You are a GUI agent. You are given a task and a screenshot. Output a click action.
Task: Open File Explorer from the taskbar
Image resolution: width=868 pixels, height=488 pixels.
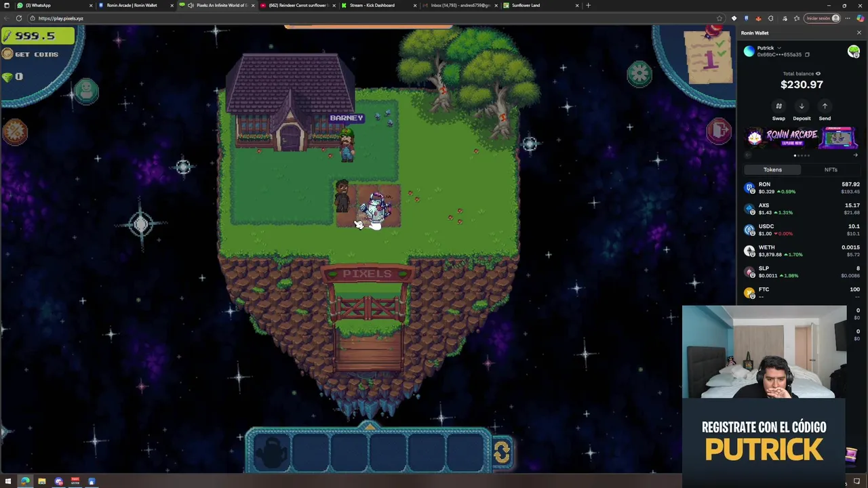42,482
